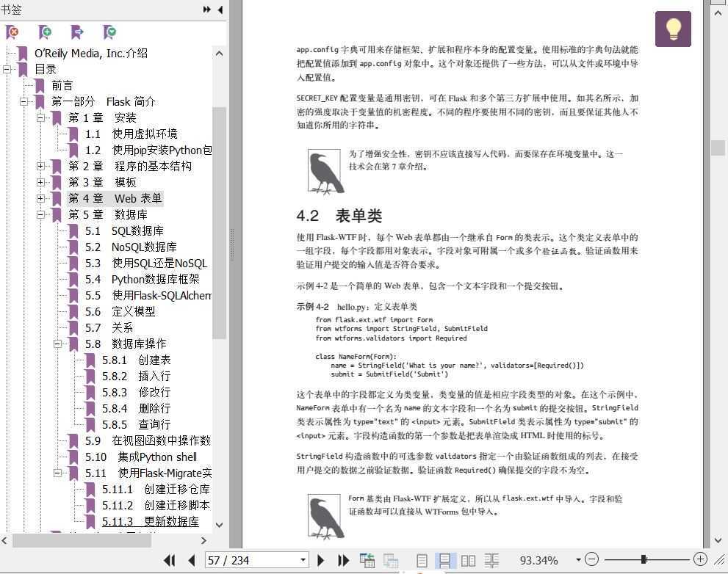The width and height of the screenshot is (728, 574).
Task: Click the bookmark flag beside 5.7 关系
Action: [73, 327]
